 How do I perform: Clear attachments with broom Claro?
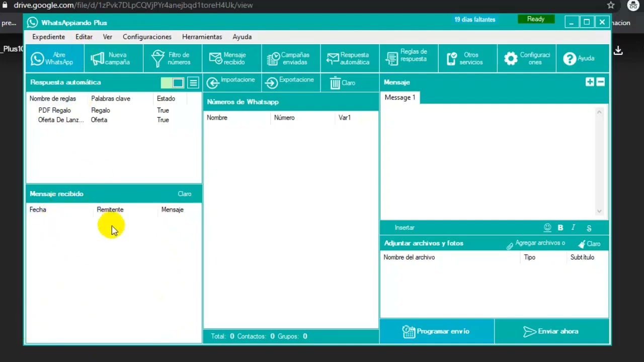point(589,244)
